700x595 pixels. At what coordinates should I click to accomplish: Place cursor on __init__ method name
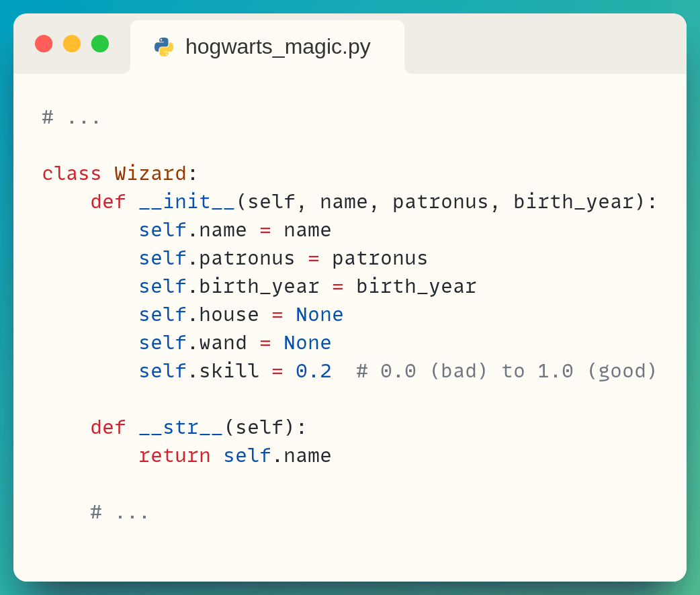point(186,201)
